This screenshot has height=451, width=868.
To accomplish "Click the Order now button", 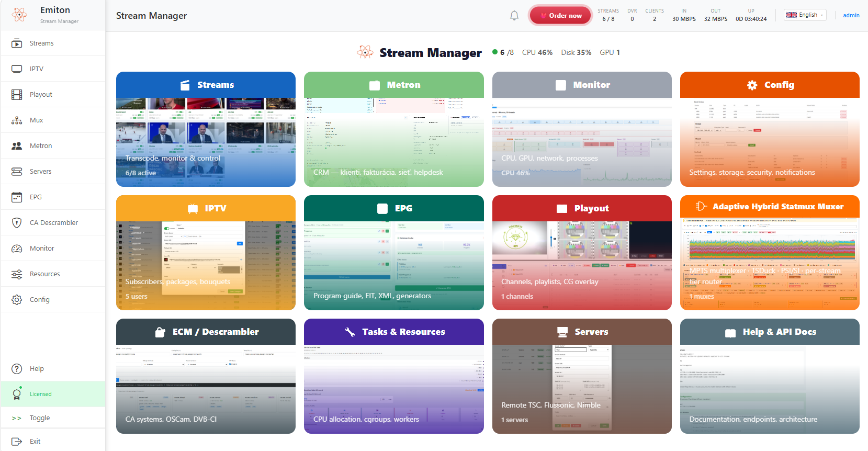I will pyautogui.click(x=560, y=16).
